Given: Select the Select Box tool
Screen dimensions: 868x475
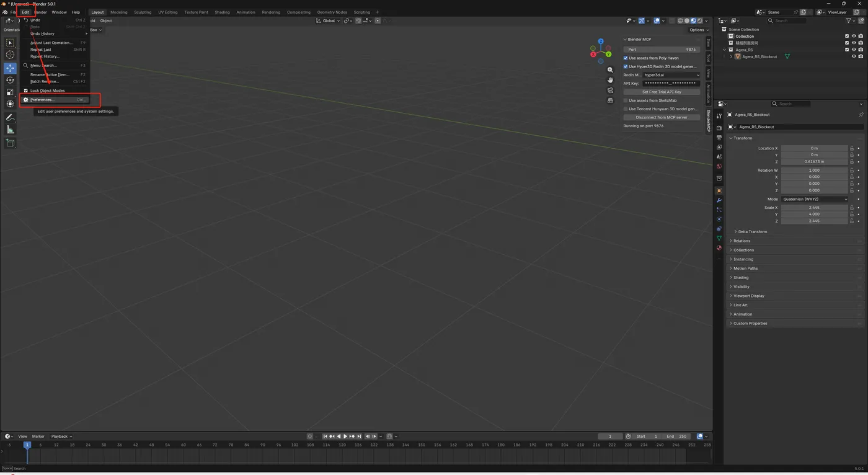Looking at the screenshot, I should tap(10, 43).
